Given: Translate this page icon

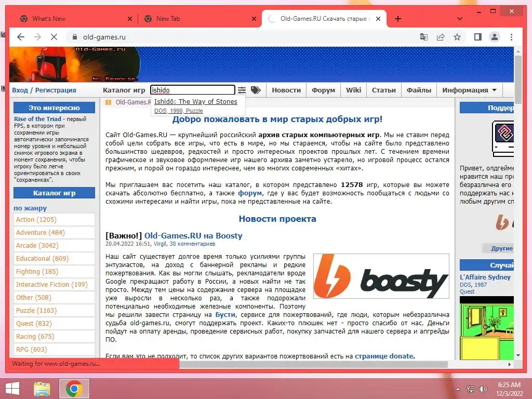Looking at the screenshot, I should coord(424,37).
